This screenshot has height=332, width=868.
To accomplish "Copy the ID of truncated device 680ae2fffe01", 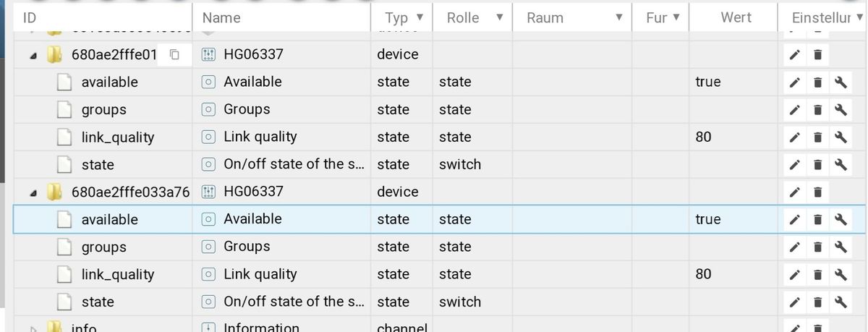I will coord(174,54).
